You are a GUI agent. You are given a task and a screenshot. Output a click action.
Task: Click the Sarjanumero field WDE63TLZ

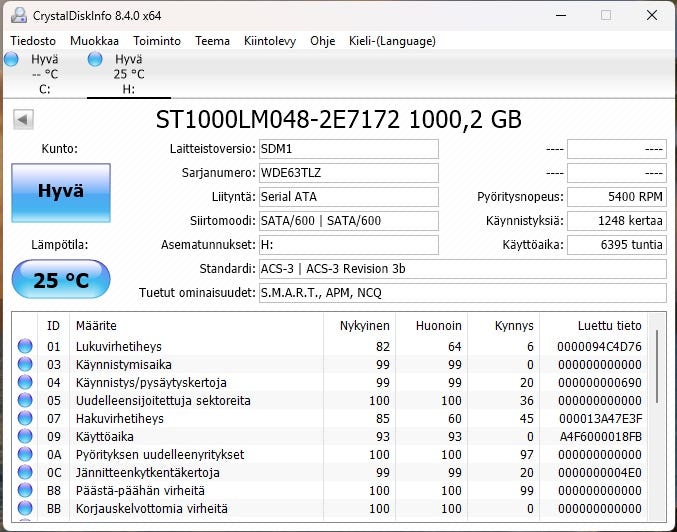coord(349,173)
